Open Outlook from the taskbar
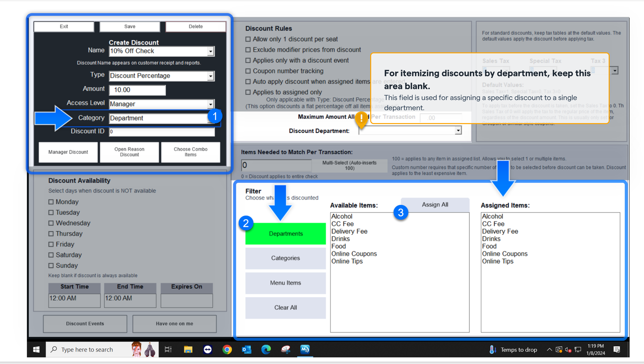Screen dimensions: 644x364 (x=246, y=350)
